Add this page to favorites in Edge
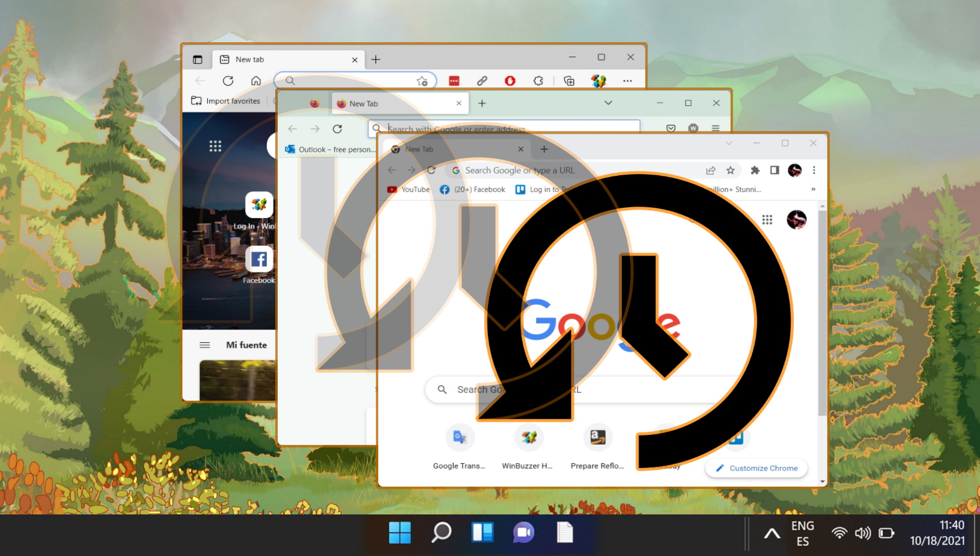Viewport: 980px width, 556px height. pyautogui.click(x=422, y=81)
